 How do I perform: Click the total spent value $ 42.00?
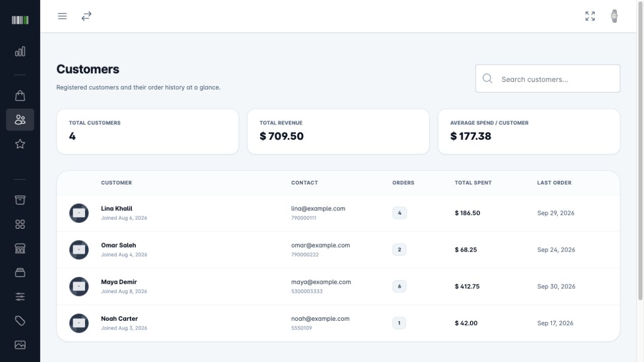pos(466,323)
